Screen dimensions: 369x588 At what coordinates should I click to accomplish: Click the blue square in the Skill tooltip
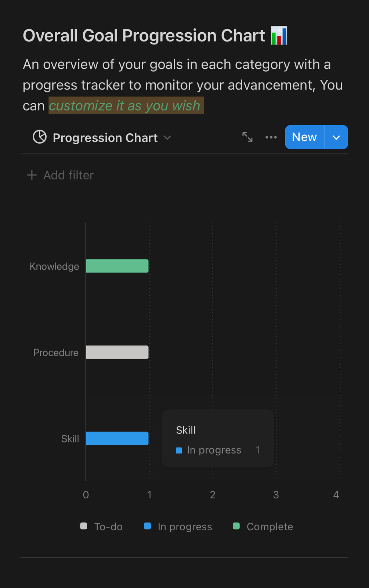tap(179, 450)
